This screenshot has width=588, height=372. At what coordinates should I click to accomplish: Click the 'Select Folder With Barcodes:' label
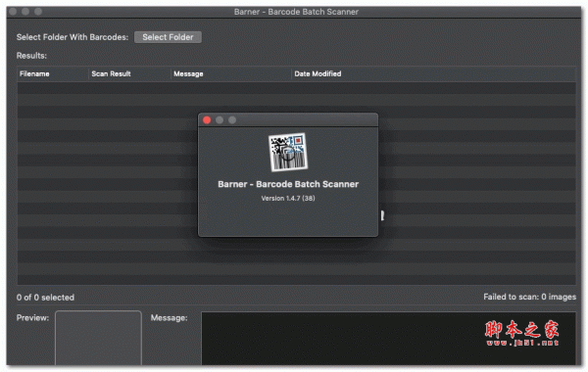73,37
